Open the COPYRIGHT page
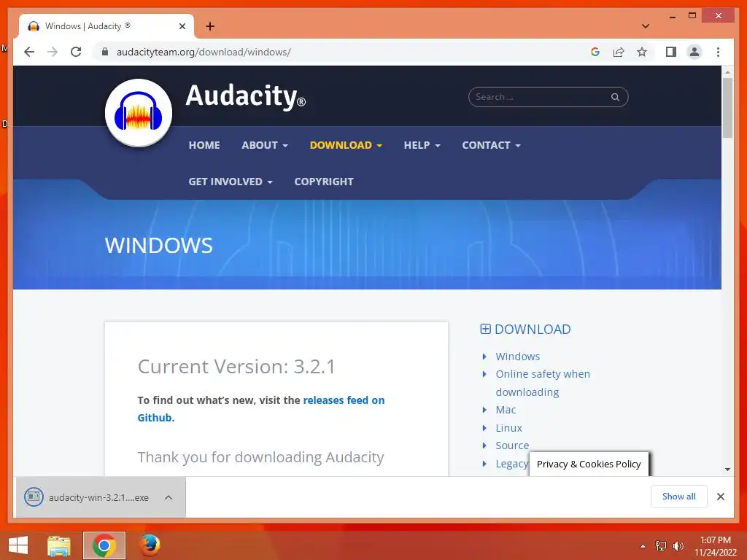Viewport: 747px width, 560px height. tap(324, 182)
